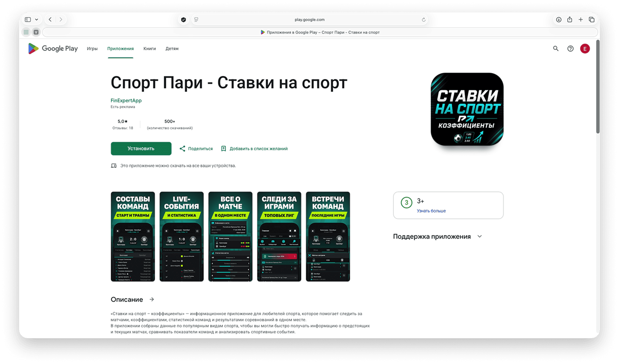Screen dimensions: 619x364
Task: Select the play.google.com address field
Action: pos(309,19)
